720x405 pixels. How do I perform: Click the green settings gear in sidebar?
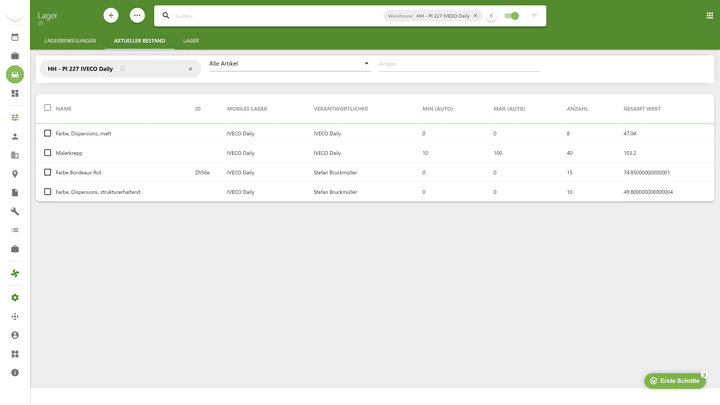[15, 297]
